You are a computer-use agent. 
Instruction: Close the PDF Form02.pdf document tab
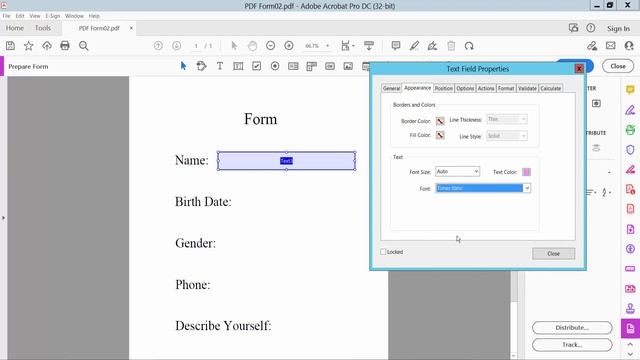pos(131,28)
